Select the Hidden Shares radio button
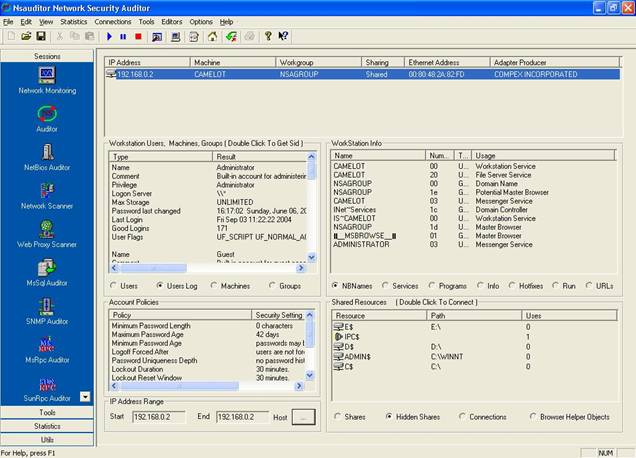 389,417
